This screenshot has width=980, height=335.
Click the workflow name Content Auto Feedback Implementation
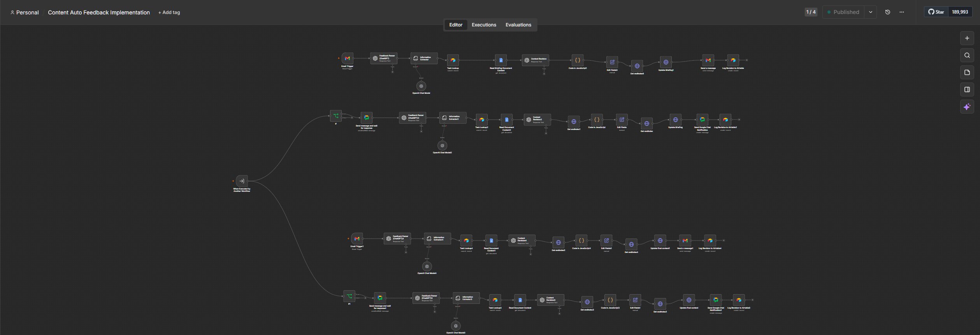(x=99, y=12)
